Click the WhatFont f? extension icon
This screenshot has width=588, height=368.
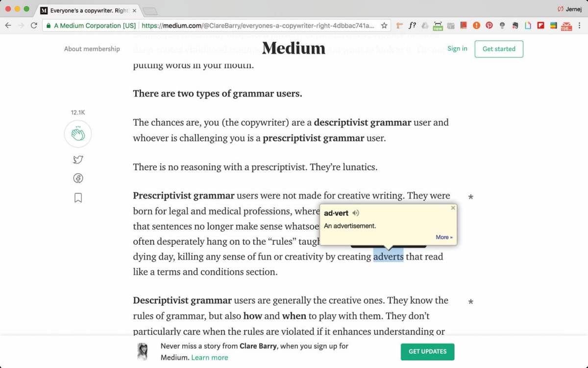pos(412,26)
